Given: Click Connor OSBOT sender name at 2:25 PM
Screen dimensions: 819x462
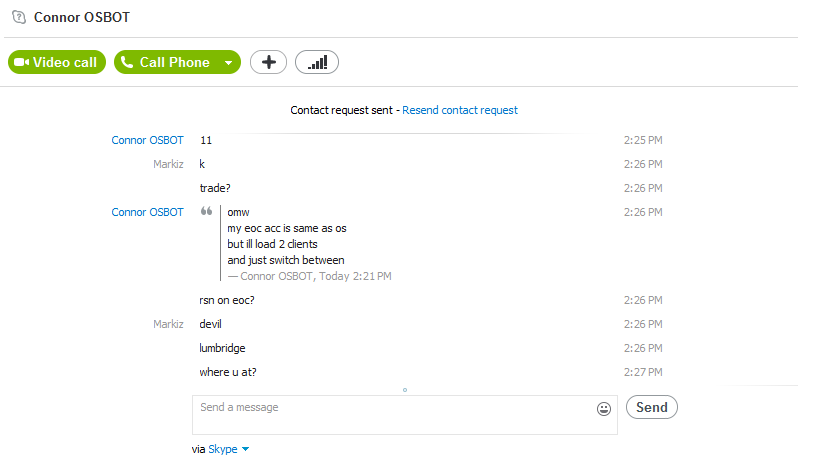Looking at the screenshot, I should 147,140.
